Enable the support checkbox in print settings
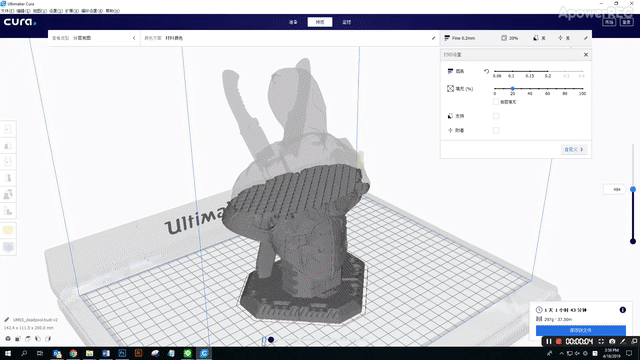Screen dimensions: 640x360 coord(496,116)
